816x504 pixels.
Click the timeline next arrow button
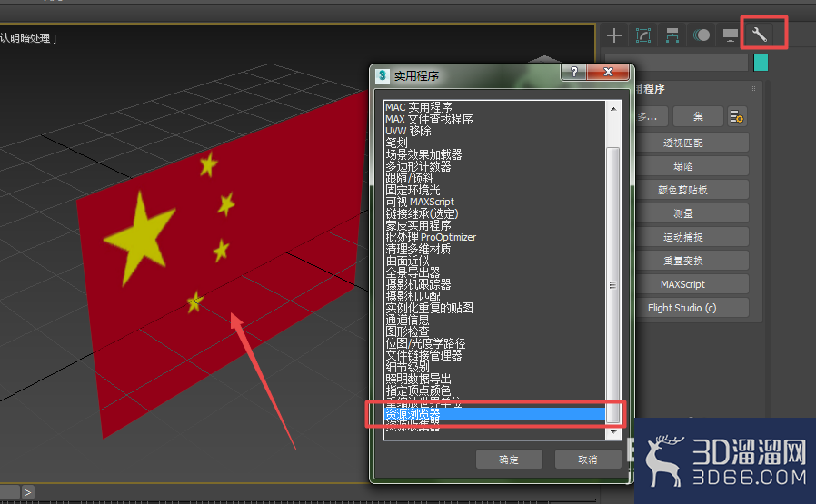coord(27,492)
